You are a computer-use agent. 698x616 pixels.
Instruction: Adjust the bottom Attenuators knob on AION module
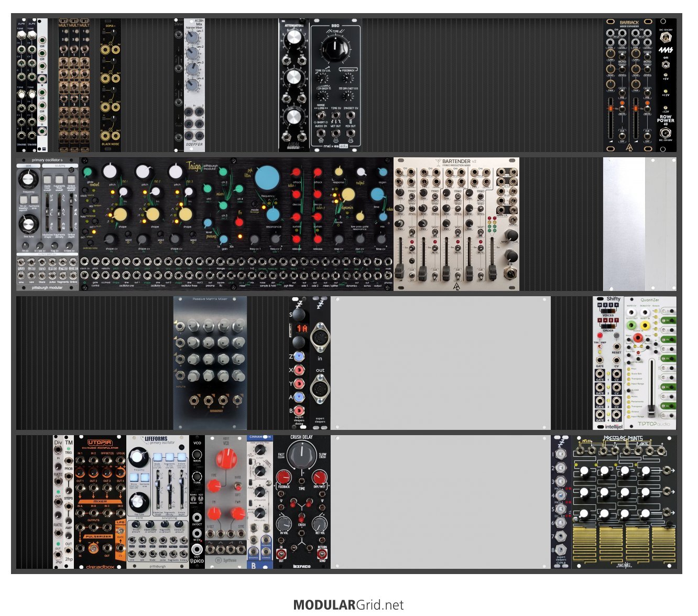(294, 116)
